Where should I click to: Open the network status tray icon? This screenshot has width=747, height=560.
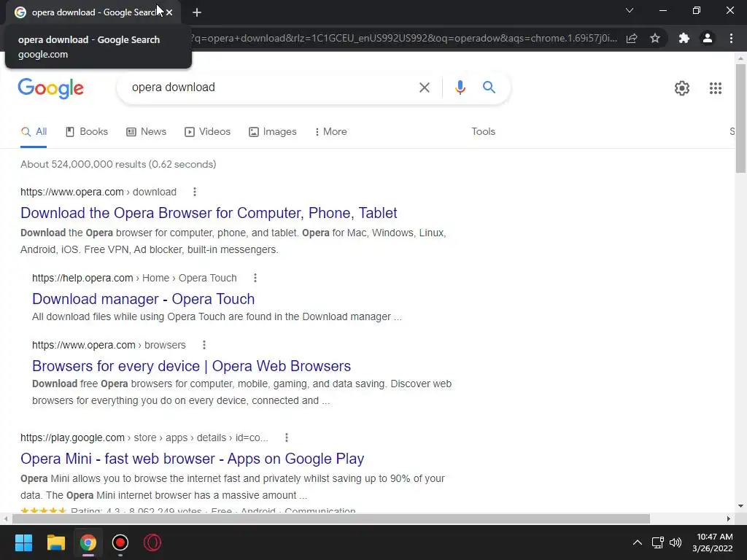point(657,542)
